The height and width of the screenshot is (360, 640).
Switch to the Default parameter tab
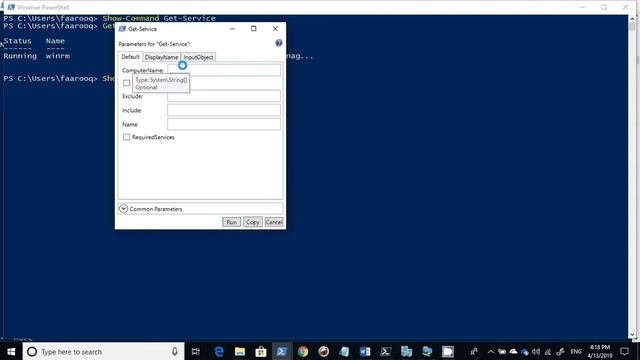click(x=131, y=57)
